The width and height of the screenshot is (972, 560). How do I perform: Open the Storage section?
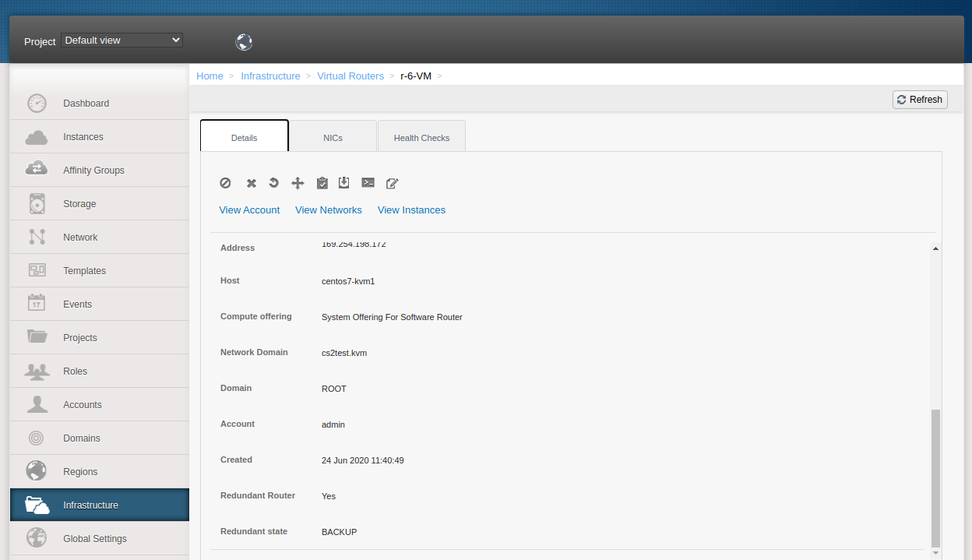pos(99,203)
